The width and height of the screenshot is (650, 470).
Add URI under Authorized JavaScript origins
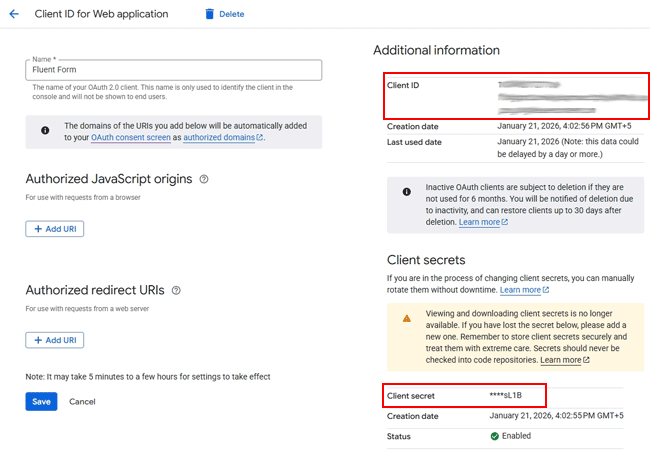55,229
